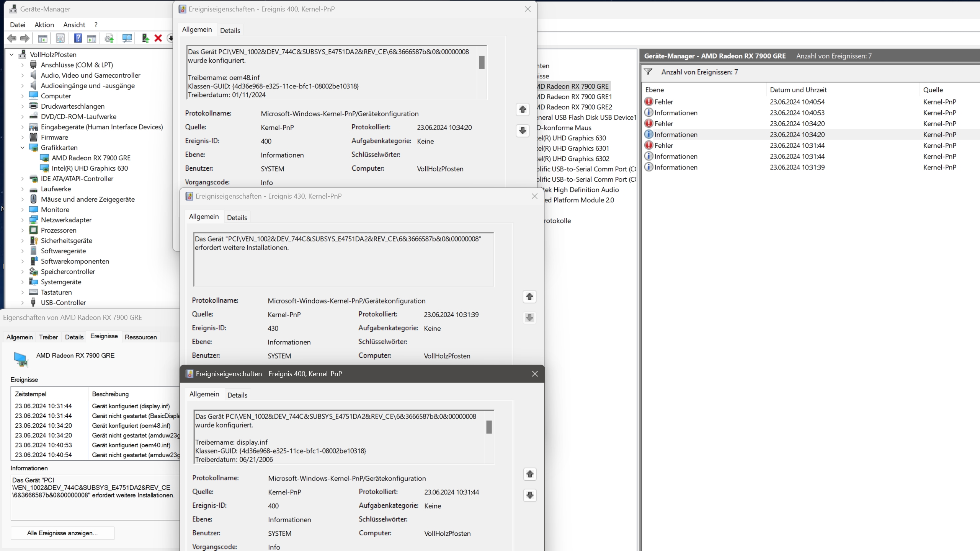
Task: Switch to Treiber tab in properties dialog
Action: coord(48,337)
